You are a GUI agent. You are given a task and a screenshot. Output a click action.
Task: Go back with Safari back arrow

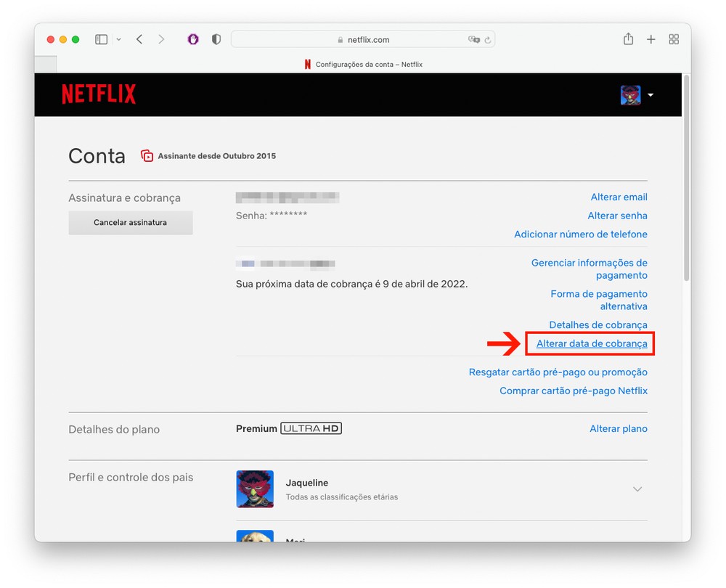pos(139,39)
